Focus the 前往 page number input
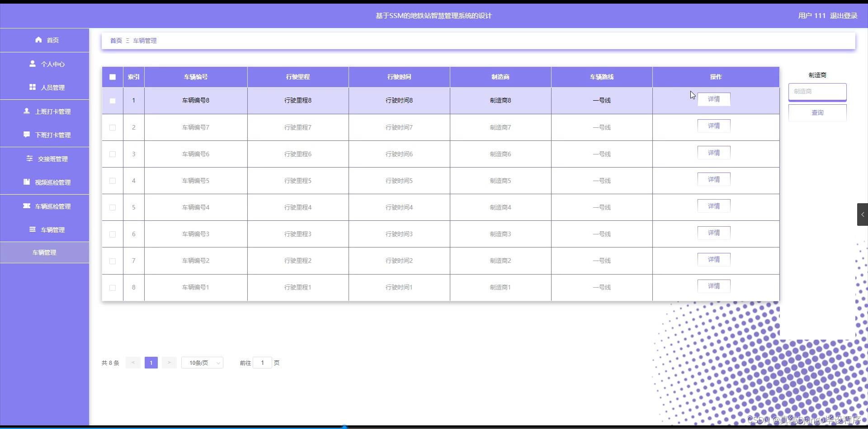This screenshot has width=868, height=429. coord(262,363)
